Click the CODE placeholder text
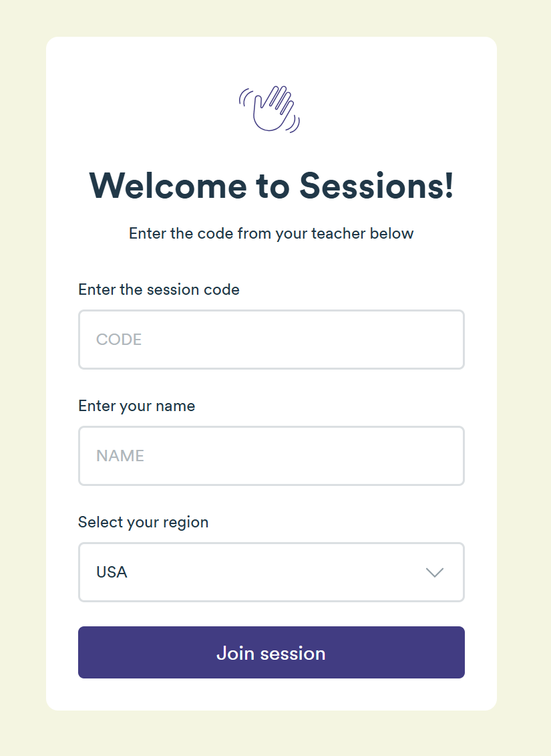The height and width of the screenshot is (756, 551). pyautogui.click(x=119, y=340)
